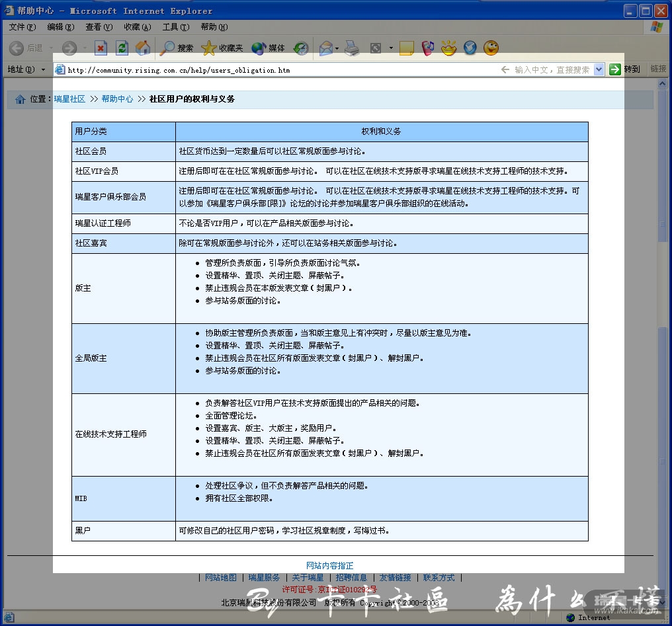Open the 帮助(H) menu
The width and height of the screenshot is (672, 626).
click(214, 27)
